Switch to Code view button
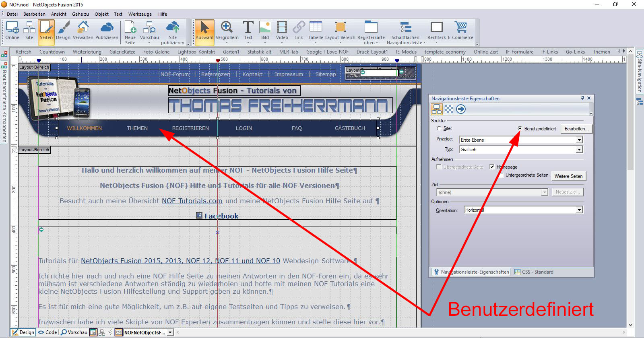The height and width of the screenshot is (338, 644). 47,332
